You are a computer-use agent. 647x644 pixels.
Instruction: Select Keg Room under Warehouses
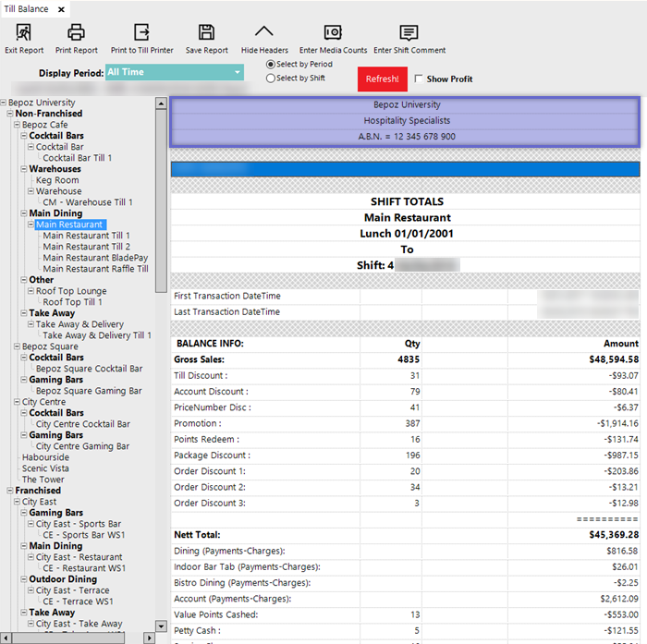pos(57,180)
